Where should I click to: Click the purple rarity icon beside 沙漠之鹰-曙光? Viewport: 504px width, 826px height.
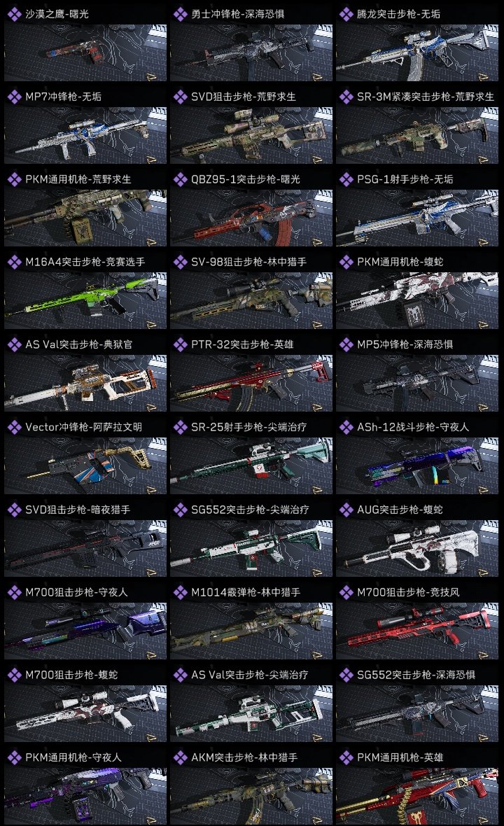point(14,14)
